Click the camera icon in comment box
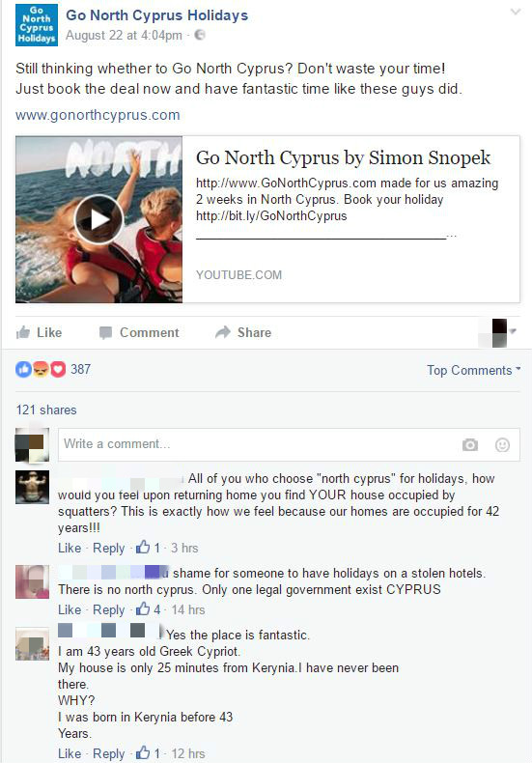 click(x=470, y=444)
